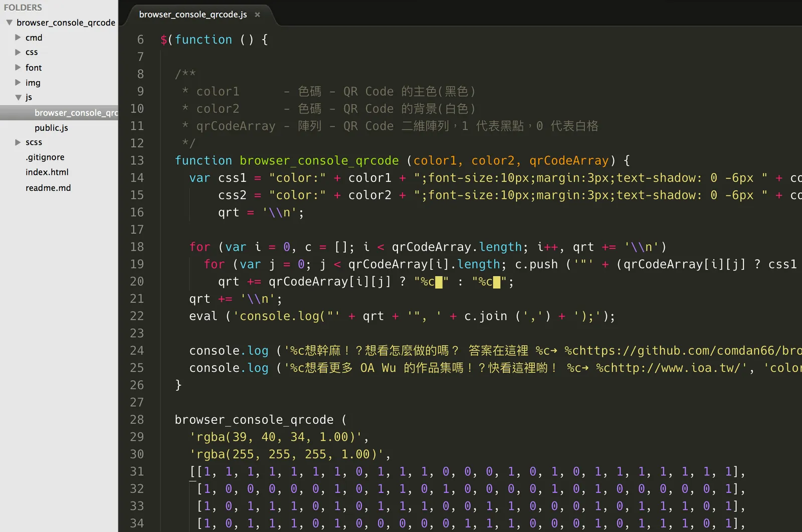Close the browser_console_qrcode.js tab

pos(257,15)
